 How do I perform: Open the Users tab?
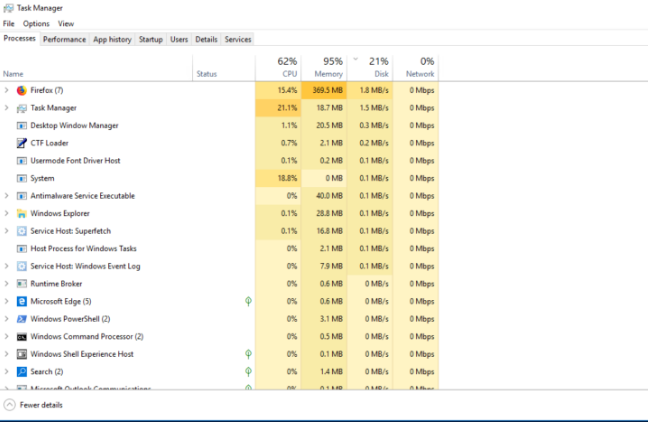tap(179, 40)
